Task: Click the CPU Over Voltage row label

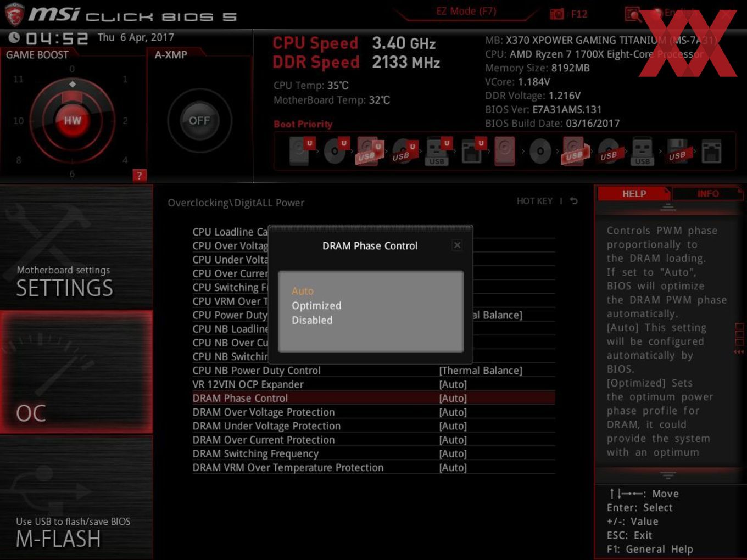Action: click(230, 246)
